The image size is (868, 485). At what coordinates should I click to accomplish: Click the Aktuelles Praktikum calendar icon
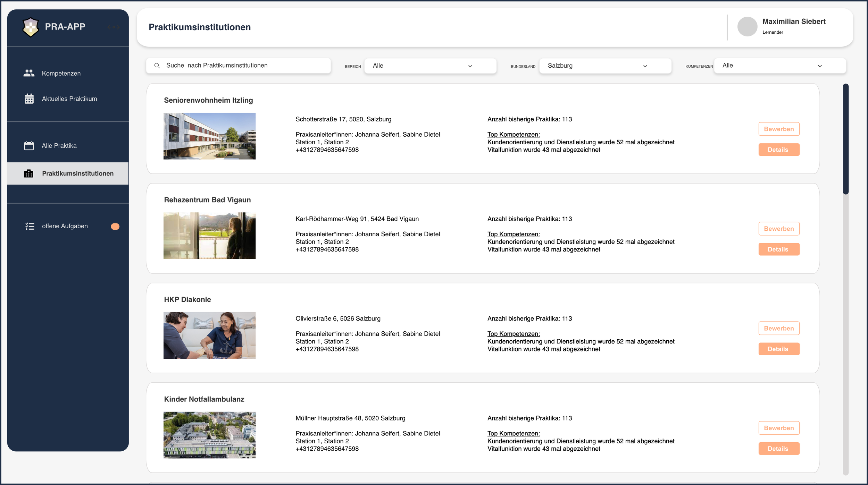[x=29, y=99]
